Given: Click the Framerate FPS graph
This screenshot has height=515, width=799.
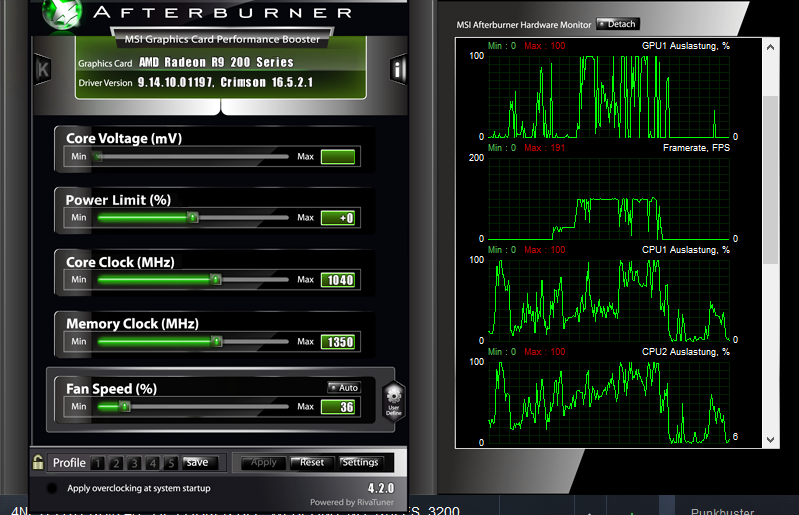Looking at the screenshot, I should point(609,199).
